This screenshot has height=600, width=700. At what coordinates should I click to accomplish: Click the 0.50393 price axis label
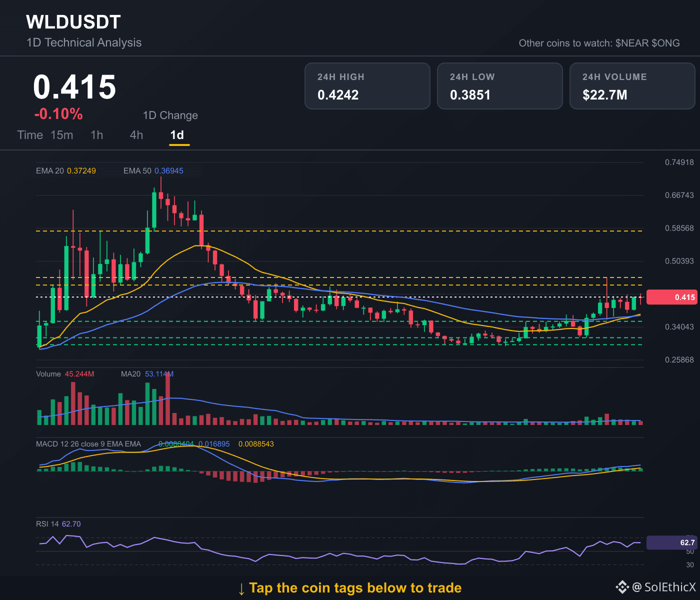[679, 261]
